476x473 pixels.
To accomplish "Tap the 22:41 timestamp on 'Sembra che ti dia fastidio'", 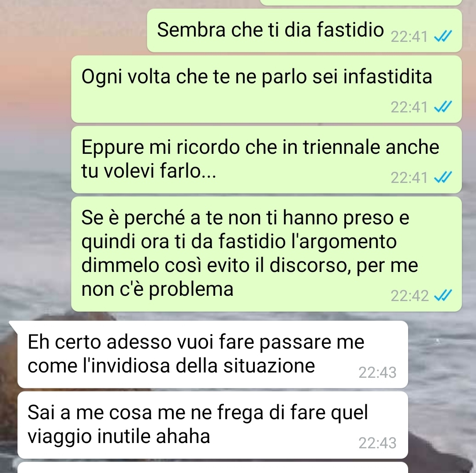I will [409, 37].
